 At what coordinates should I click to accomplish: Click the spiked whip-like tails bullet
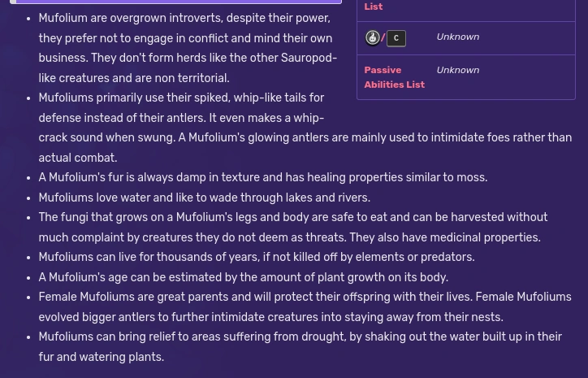point(181,98)
